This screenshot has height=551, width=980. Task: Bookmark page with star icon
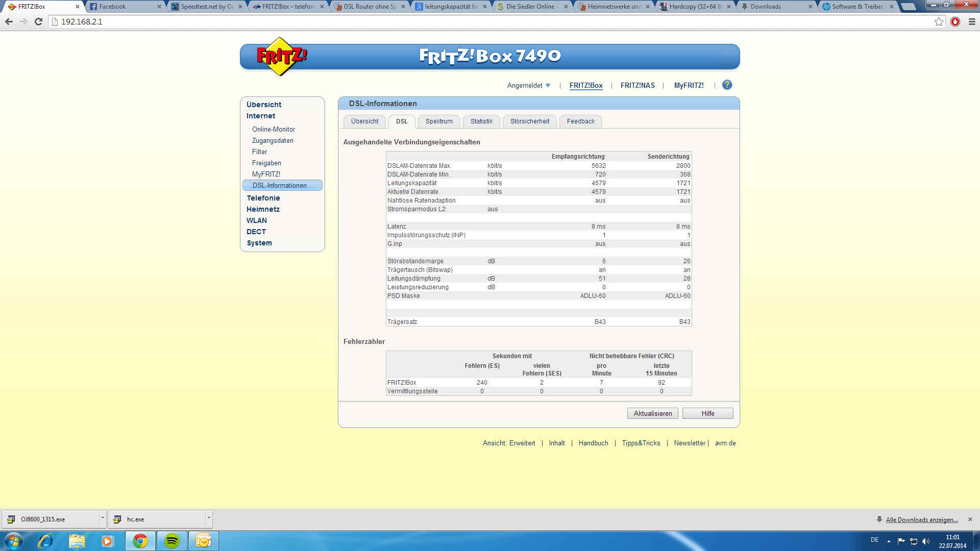click(939, 22)
